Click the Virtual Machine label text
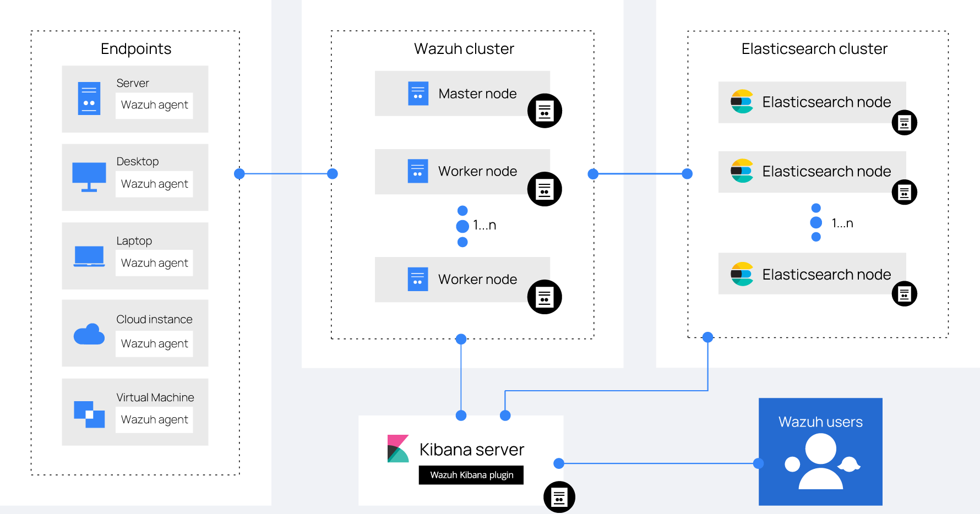 [x=155, y=397]
